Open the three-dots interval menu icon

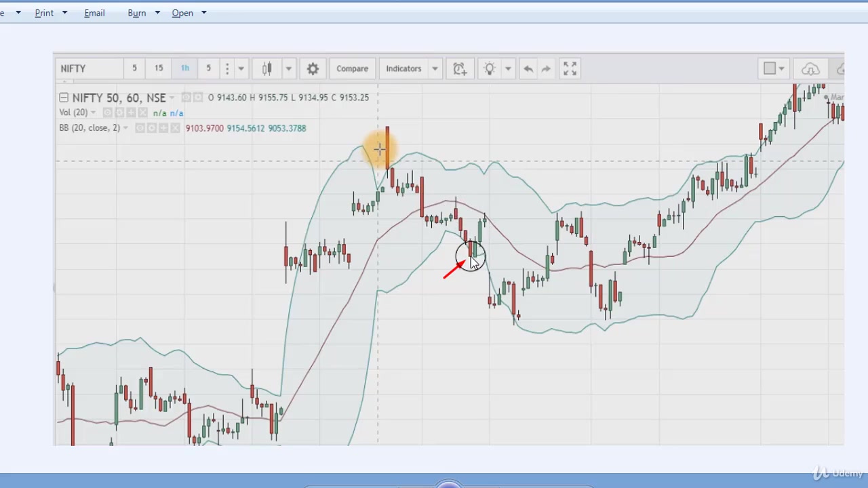click(x=227, y=68)
